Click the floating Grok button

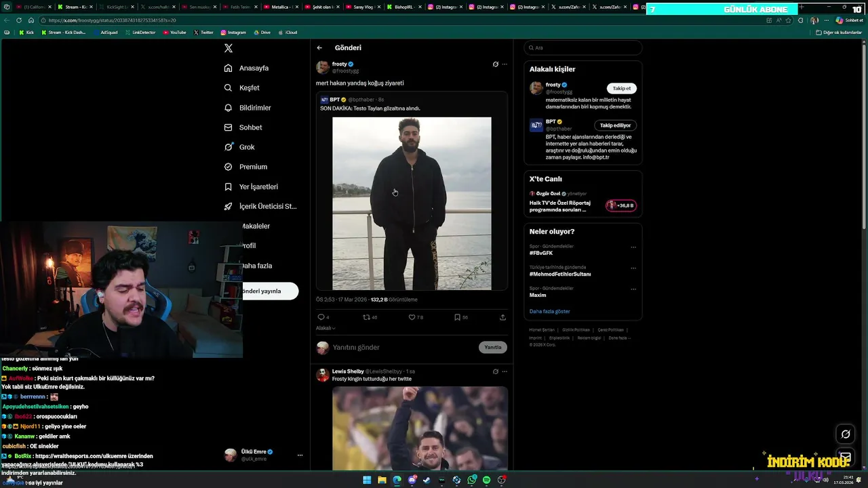846,434
